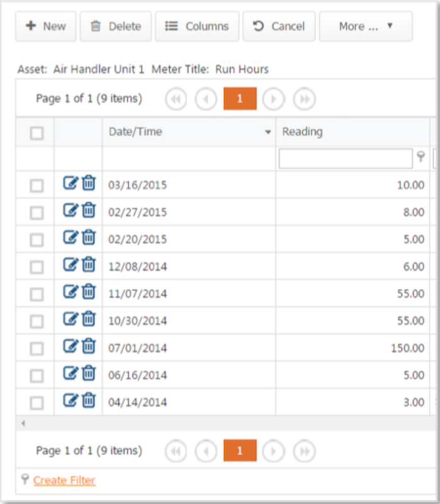Open the Date/Time column dropdown arrow
This screenshot has width=440, height=504.
[x=268, y=133]
